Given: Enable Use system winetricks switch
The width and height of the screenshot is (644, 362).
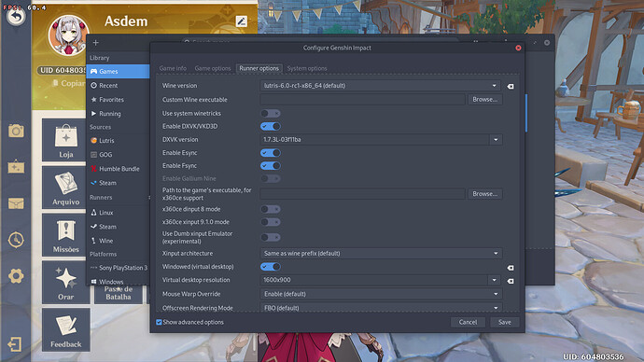Looking at the screenshot, I should (271, 113).
